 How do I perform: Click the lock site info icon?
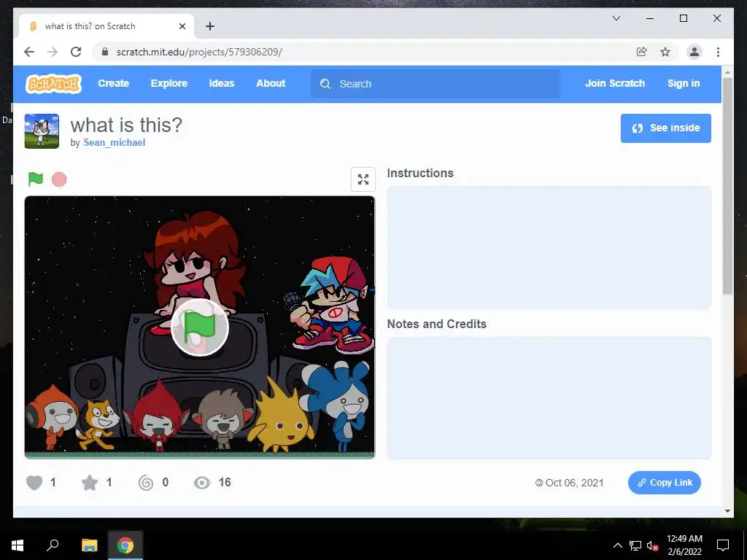105,52
